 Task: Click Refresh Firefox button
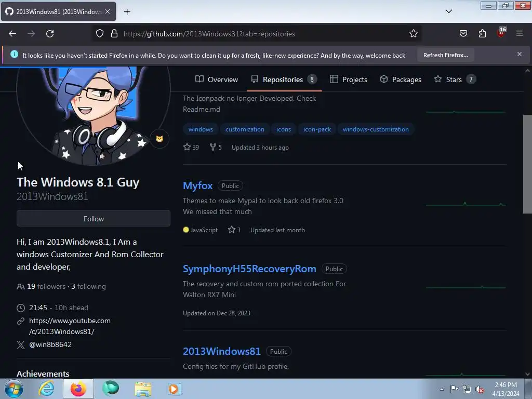point(445,55)
